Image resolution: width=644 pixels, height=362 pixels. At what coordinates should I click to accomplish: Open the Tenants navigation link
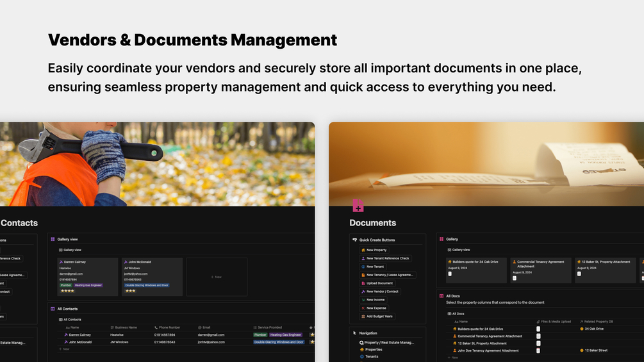(369, 357)
